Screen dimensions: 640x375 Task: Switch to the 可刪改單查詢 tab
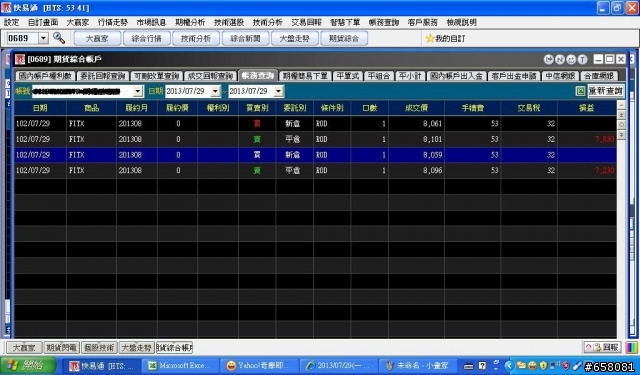click(157, 76)
